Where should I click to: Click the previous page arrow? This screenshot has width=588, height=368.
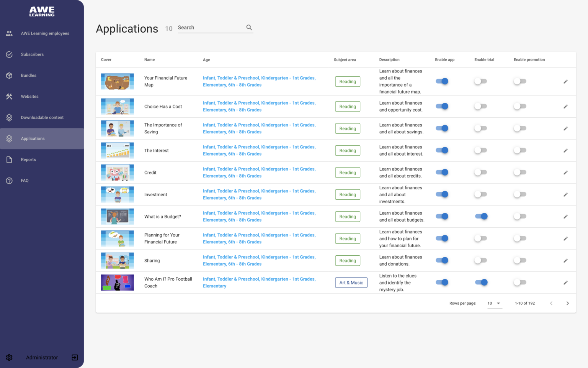point(551,303)
